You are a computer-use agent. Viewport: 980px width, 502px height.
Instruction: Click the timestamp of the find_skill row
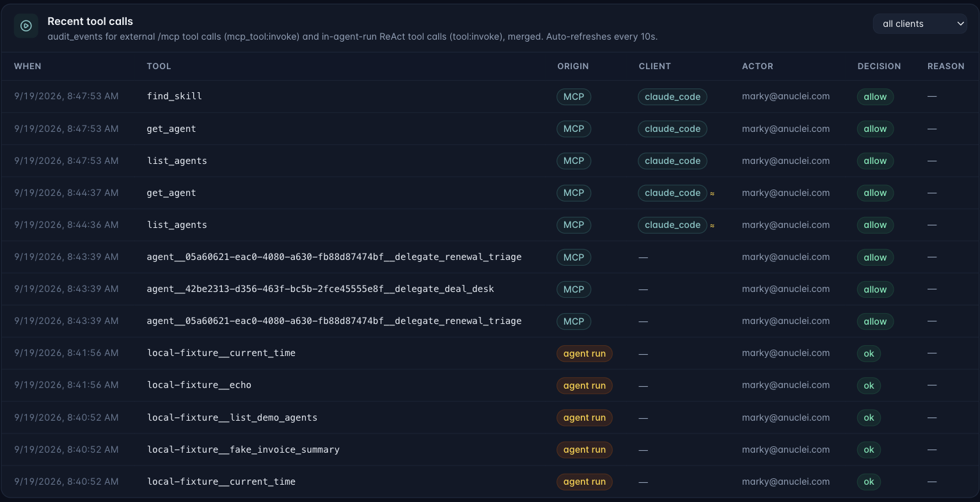point(67,96)
